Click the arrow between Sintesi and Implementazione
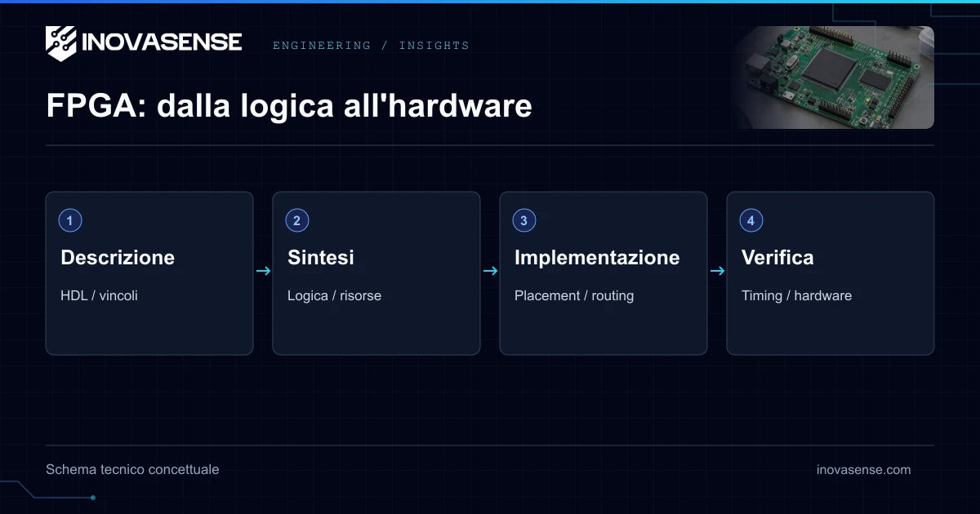Screen dimensions: 980x514 coord(490,271)
